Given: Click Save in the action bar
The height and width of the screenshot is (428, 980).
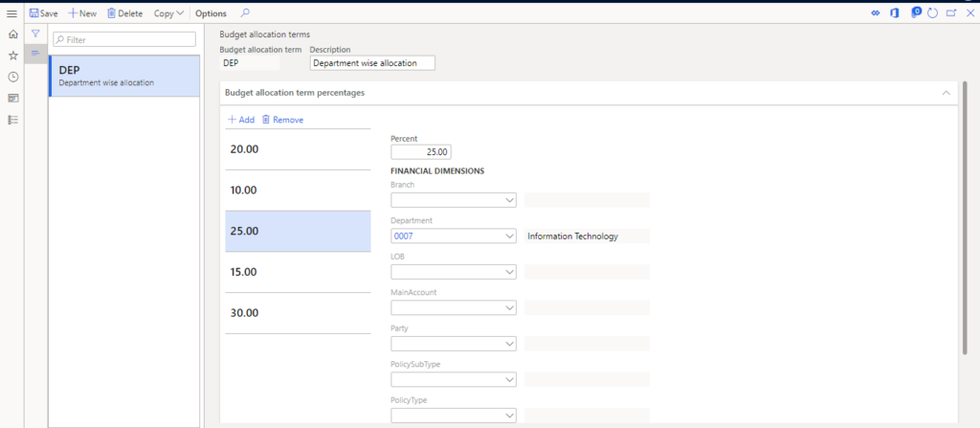Looking at the screenshot, I should tap(43, 13).
